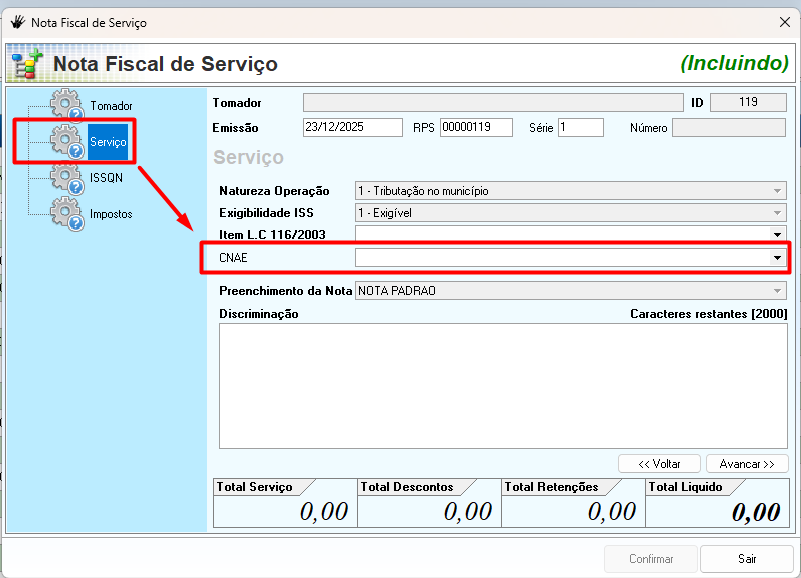Click into the Discriminação text area
The width and height of the screenshot is (801, 578).
pyautogui.click(x=503, y=385)
